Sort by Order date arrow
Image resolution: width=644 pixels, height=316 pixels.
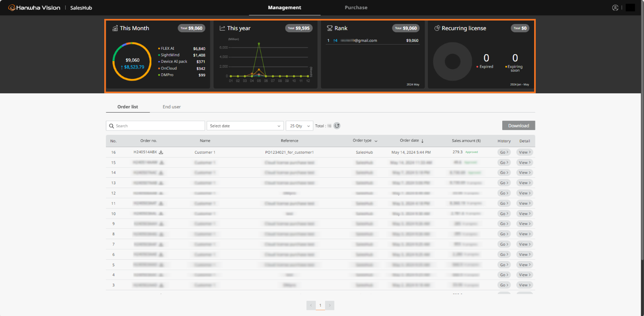422,141
